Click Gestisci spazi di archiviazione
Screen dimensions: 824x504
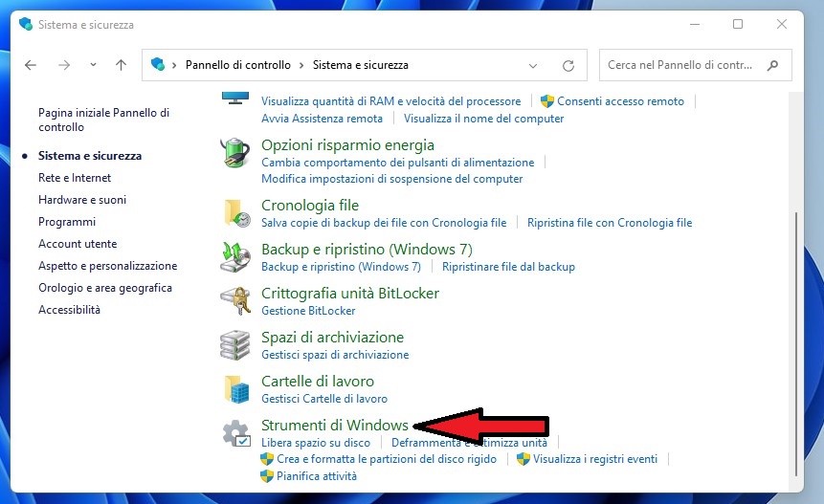coord(335,355)
